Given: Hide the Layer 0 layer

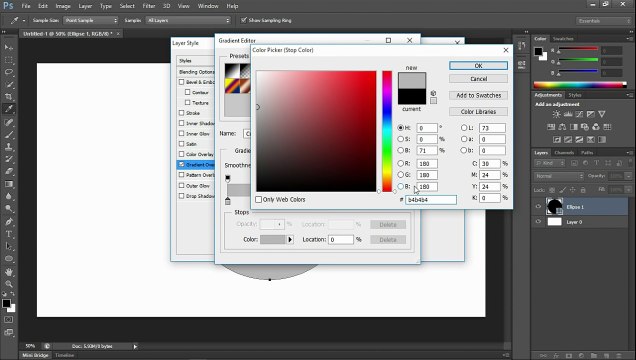Looking at the screenshot, I should coord(538,222).
